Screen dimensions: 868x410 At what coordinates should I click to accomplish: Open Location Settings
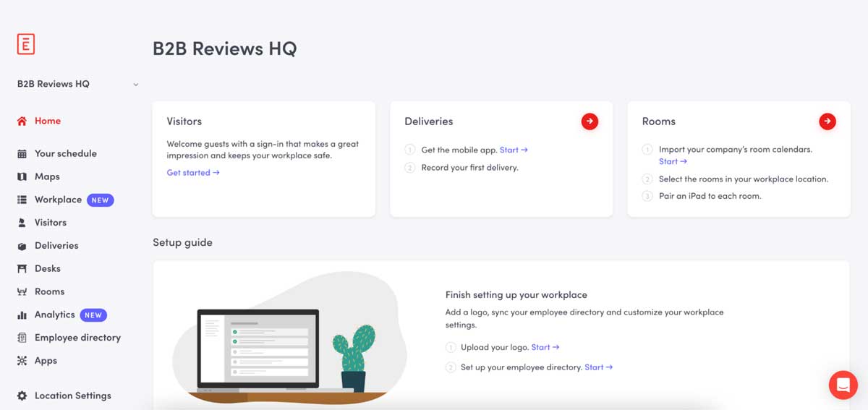(73, 396)
